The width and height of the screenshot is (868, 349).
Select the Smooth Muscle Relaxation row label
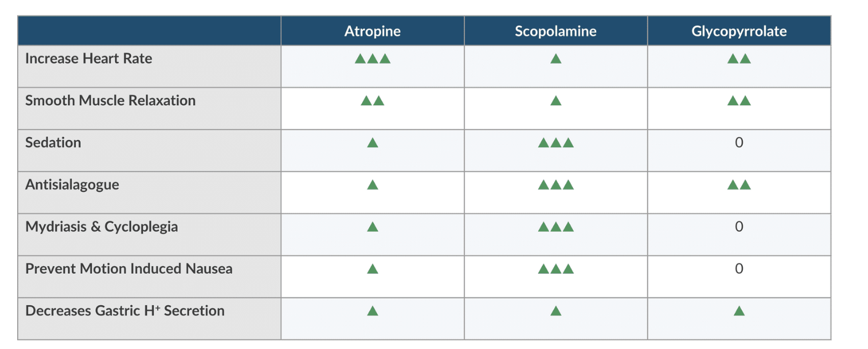pos(110,101)
